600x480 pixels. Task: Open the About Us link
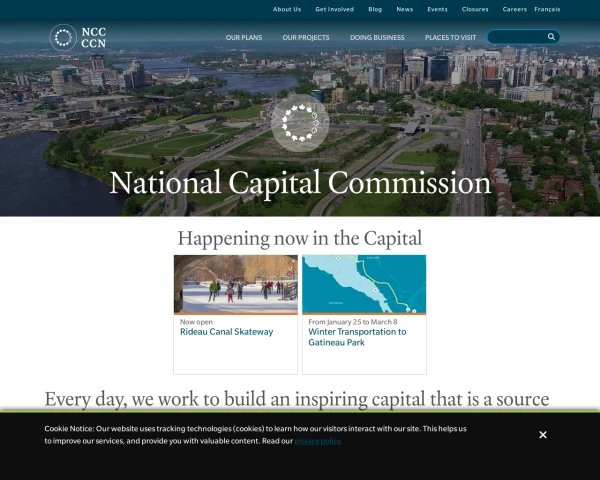[287, 9]
